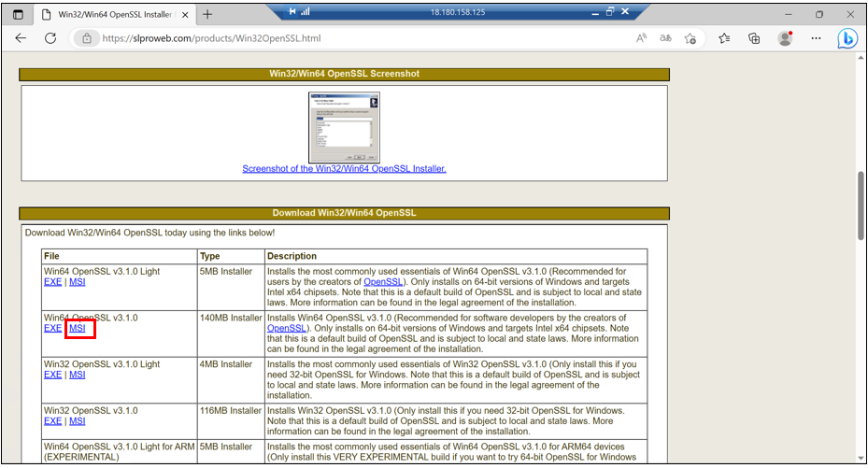Click the Download Win32/Win64 OpenSSL heading
The image size is (868, 468).
point(344,213)
